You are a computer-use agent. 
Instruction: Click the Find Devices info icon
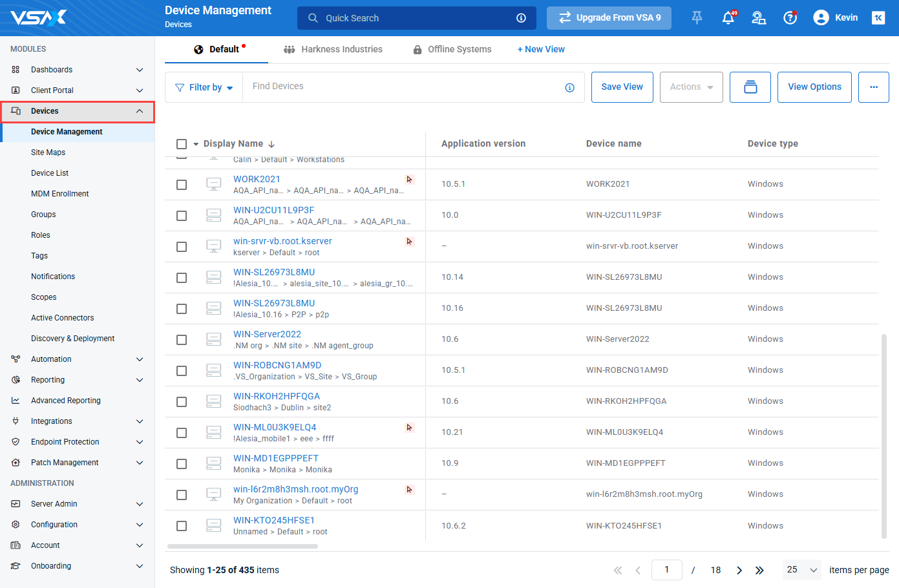[x=569, y=88]
